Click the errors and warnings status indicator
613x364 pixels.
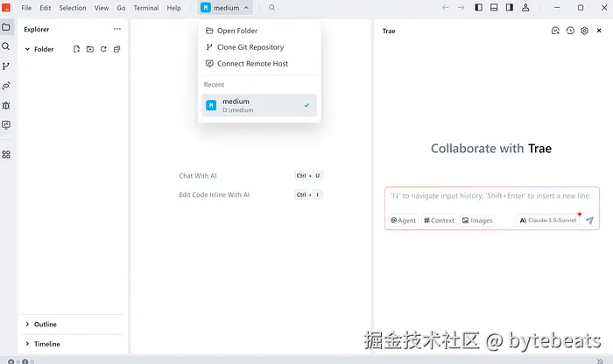[x=21, y=361]
